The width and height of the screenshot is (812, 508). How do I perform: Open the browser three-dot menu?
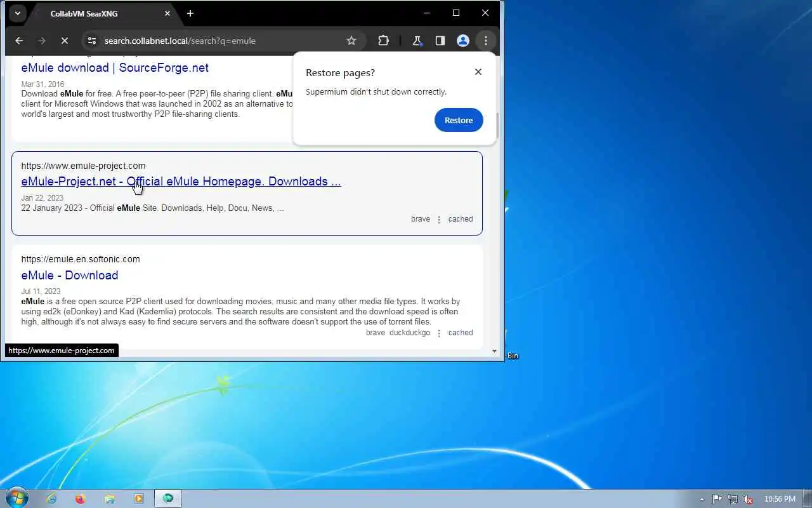(486, 41)
